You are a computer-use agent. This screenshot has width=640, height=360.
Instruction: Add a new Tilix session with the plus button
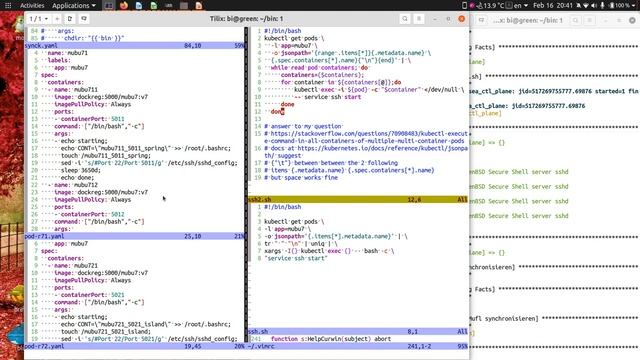[x=57, y=19]
